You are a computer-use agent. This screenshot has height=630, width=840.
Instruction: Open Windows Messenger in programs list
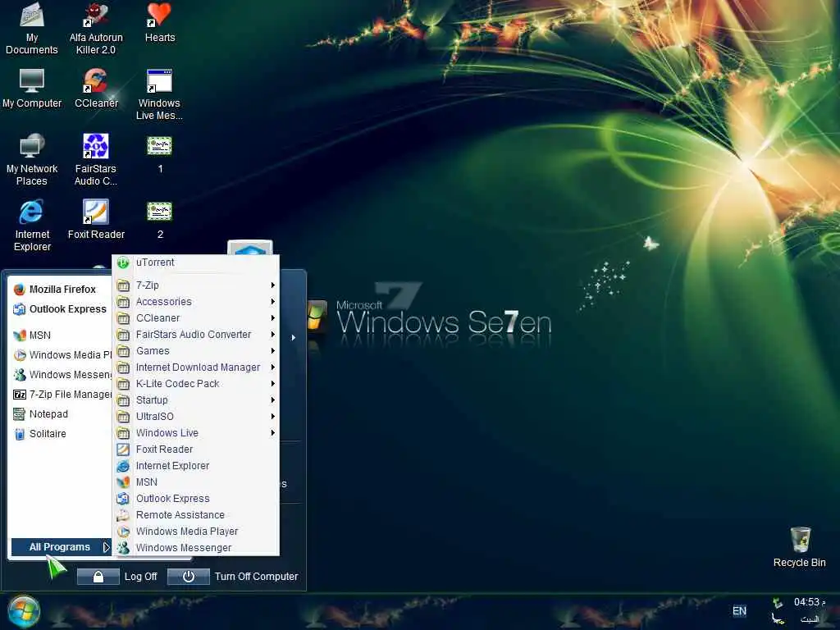point(196,547)
